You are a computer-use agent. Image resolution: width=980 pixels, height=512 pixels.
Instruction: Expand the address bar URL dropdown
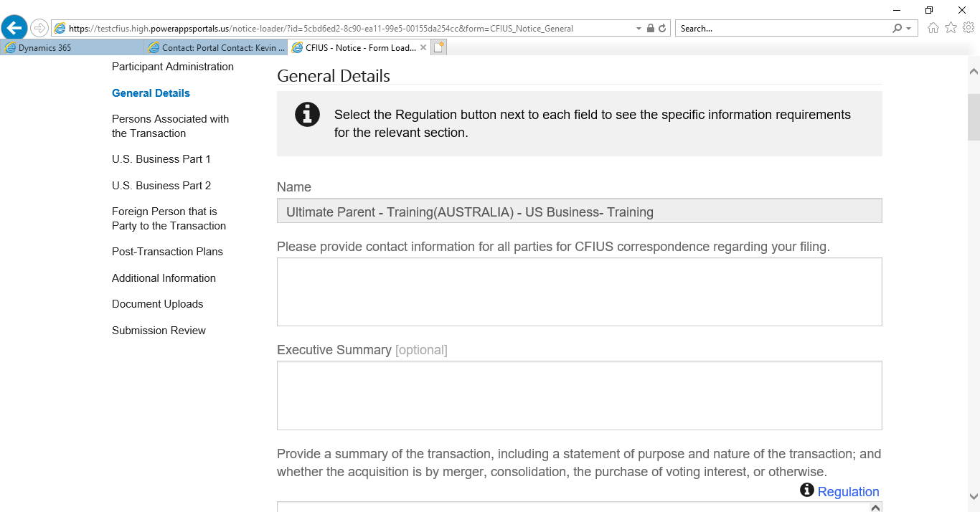tap(639, 29)
